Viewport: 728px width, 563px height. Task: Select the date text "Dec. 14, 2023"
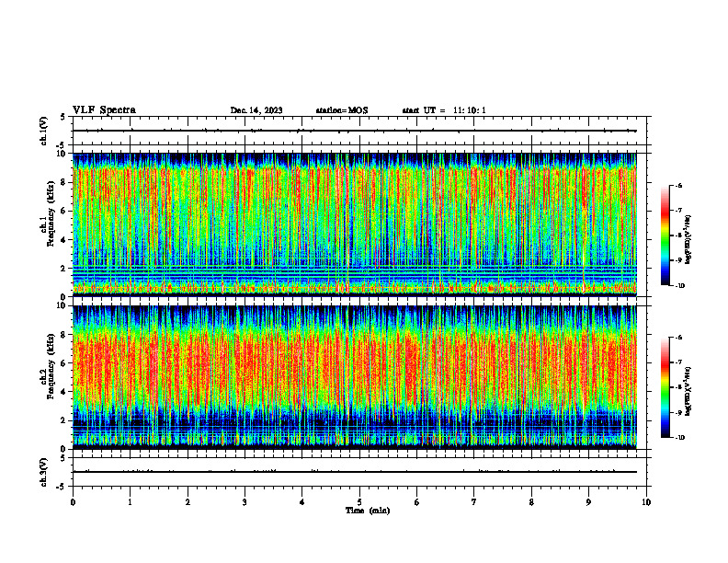(256, 110)
